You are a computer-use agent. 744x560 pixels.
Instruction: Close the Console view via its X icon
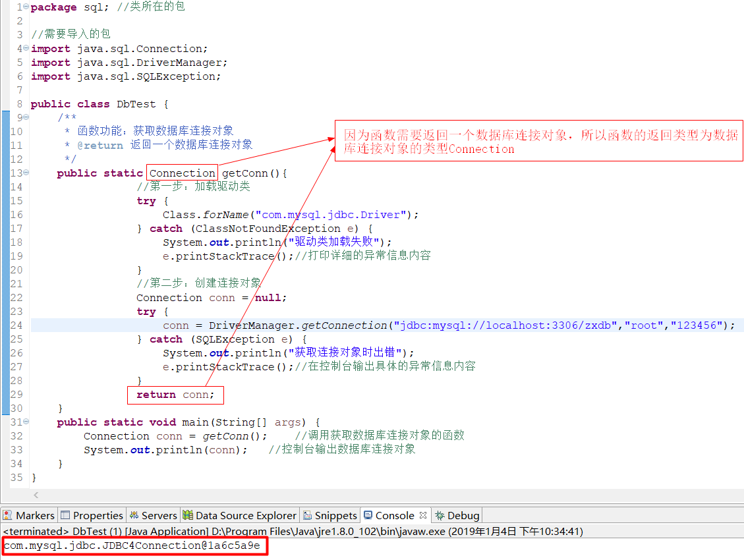(x=423, y=515)
